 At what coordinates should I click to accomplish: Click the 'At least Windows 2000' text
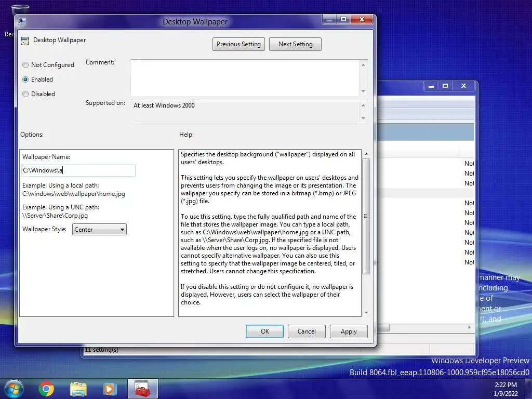(164, 105)
